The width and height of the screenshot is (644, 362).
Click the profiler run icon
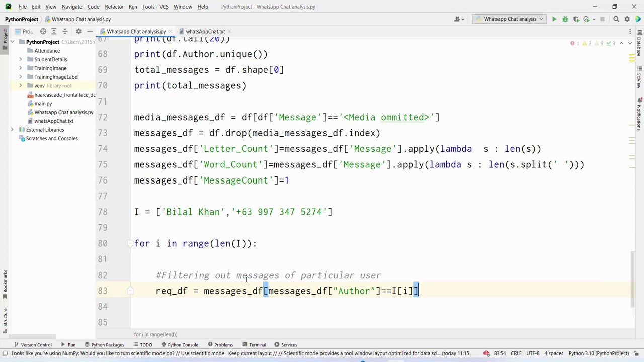(x=587, y=19)
